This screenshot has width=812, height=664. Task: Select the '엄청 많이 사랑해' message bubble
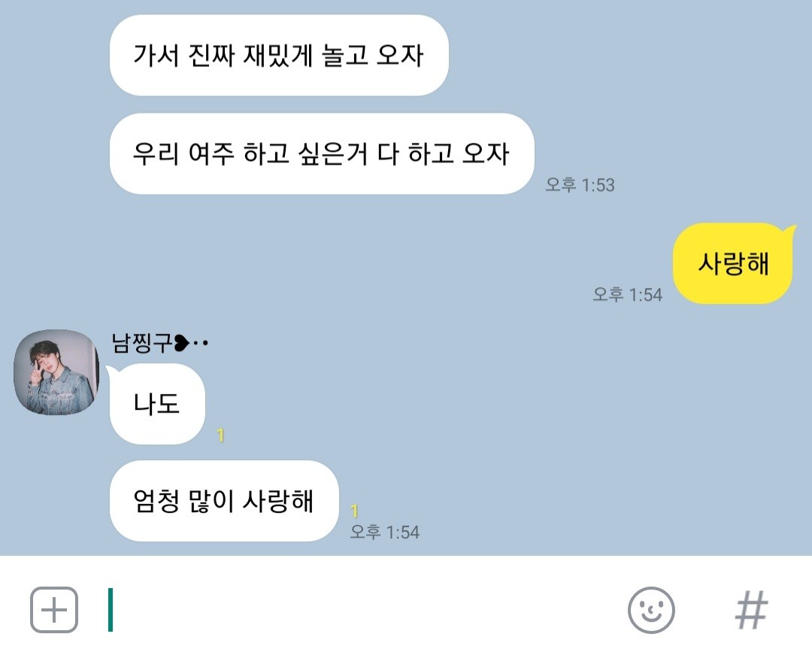(224, 501)
